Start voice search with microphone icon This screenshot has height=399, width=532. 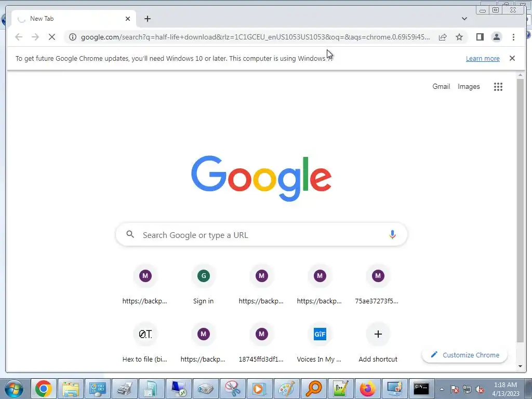pos(392,234)
